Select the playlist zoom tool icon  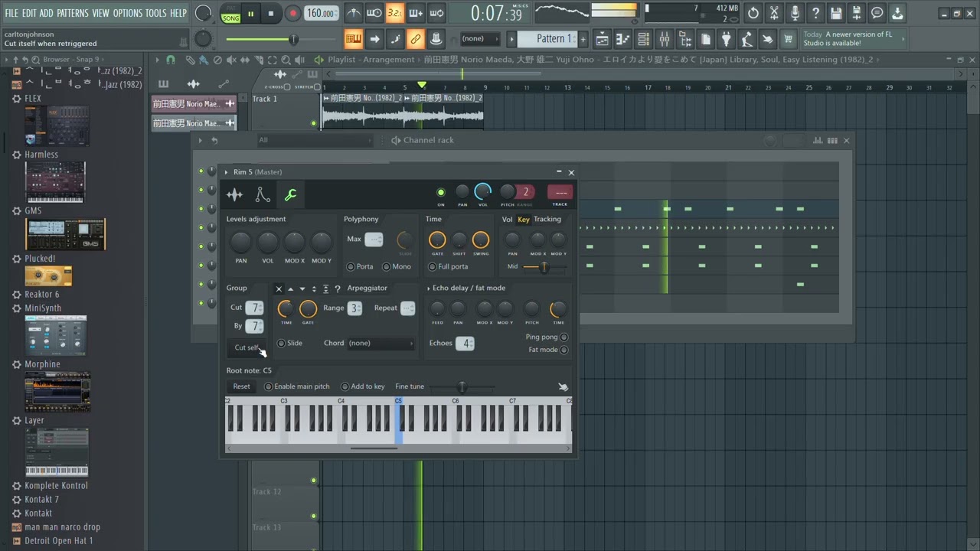(x=286, y=60)
